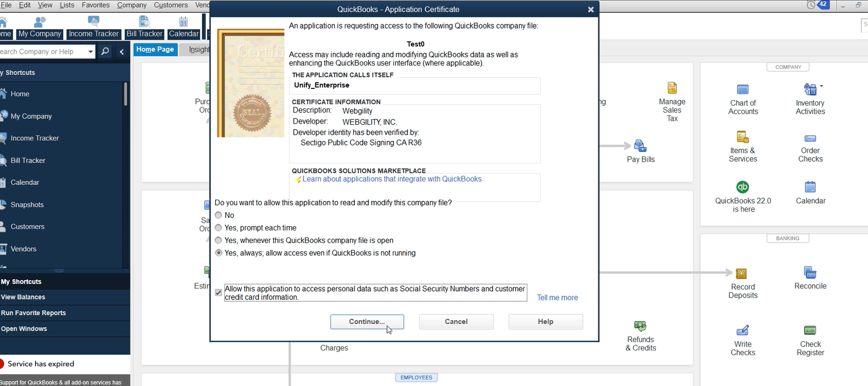Click Open Windows in the sidebar
This screenshot has width=868, height=386.
(x=65, y=329)
